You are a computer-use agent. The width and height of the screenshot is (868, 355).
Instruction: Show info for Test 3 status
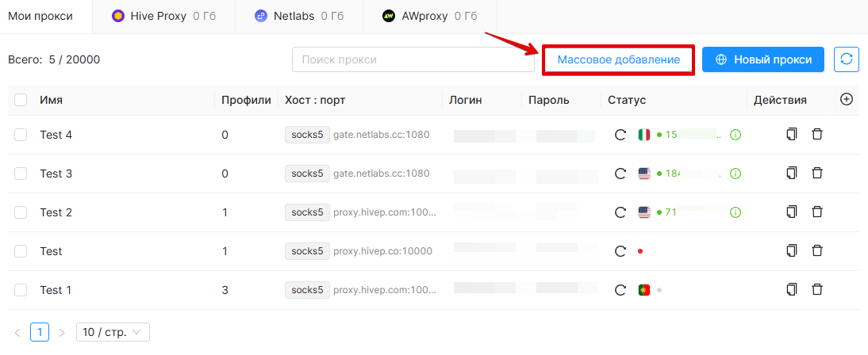[x=735, y=174]
